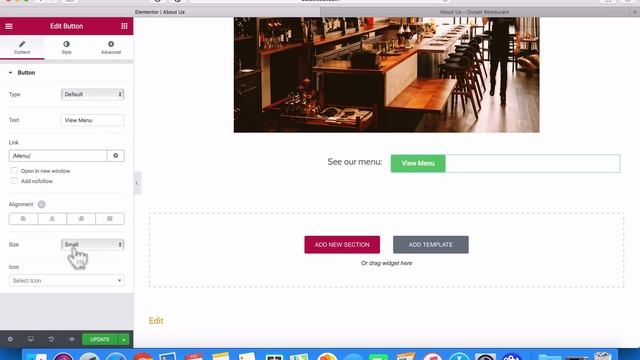Click the green UPDATE button
Viewport: 640px width, 360px height.
(x=100, y=339)
